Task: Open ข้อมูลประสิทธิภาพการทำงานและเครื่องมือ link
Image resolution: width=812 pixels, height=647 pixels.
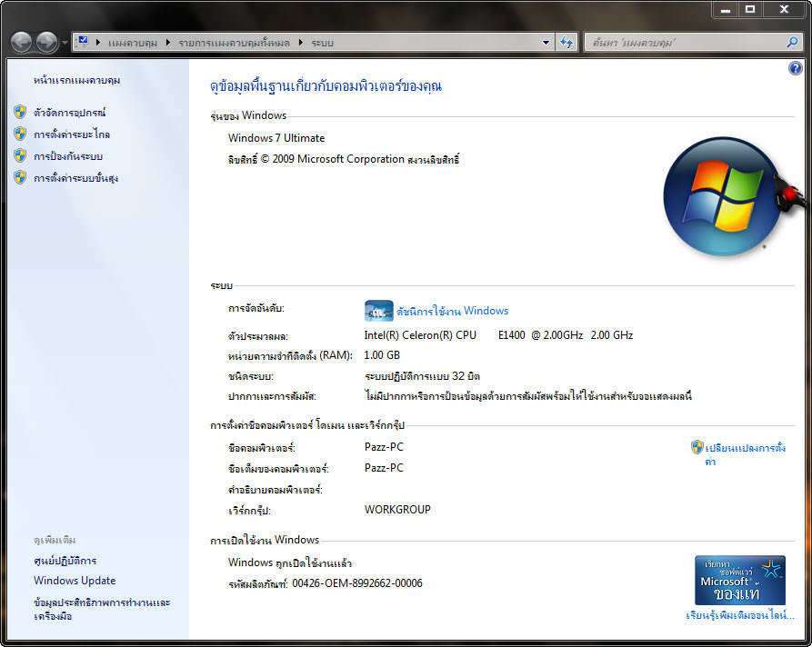Action: pyautogui.click(x=102, y=609)
